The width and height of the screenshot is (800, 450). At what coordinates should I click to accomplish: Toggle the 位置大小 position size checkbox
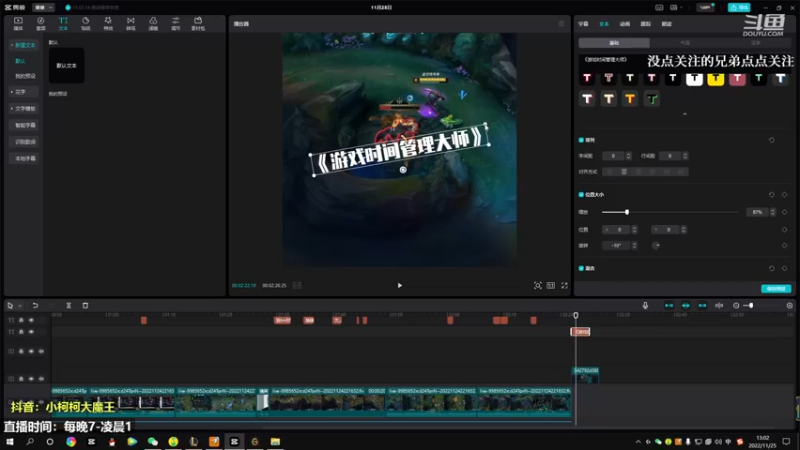pyautogui.click(x=581, y=194)
